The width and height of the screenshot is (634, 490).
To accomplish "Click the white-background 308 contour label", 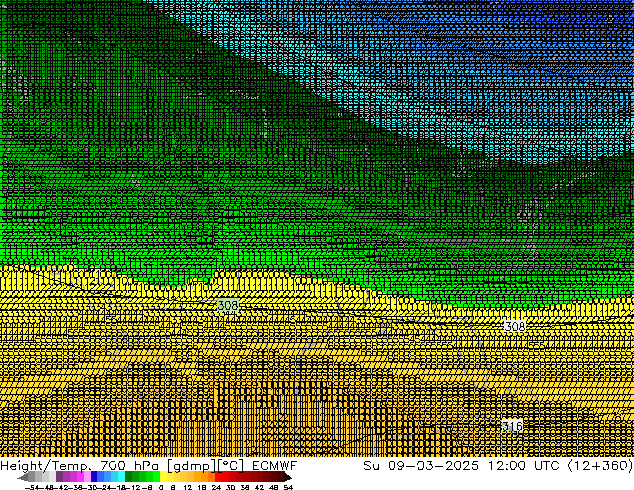I will [515, 326].
